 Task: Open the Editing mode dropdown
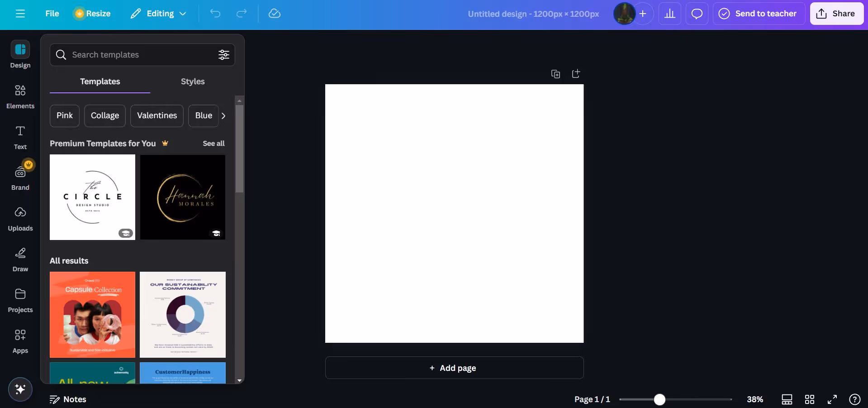pos(157,14)
